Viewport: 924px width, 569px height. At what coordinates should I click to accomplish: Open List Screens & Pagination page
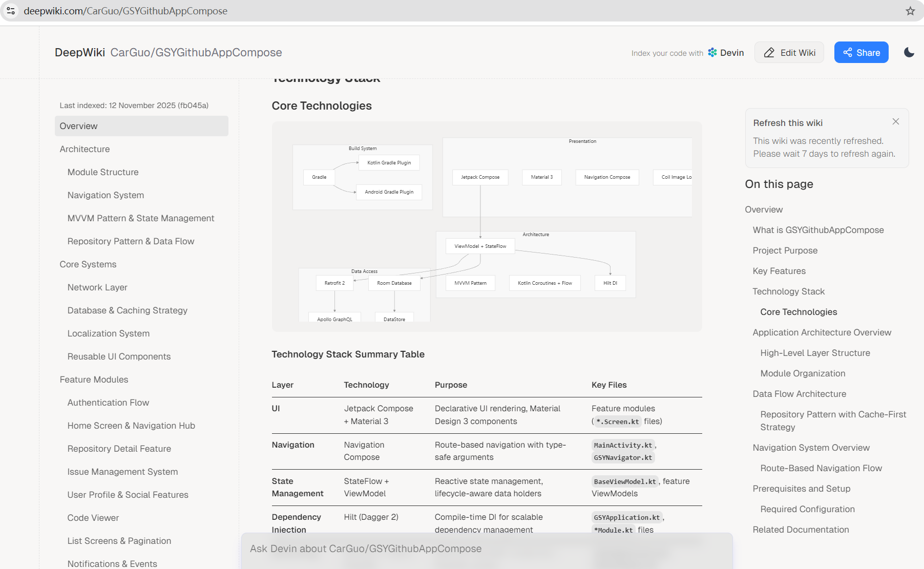(119, 541)
